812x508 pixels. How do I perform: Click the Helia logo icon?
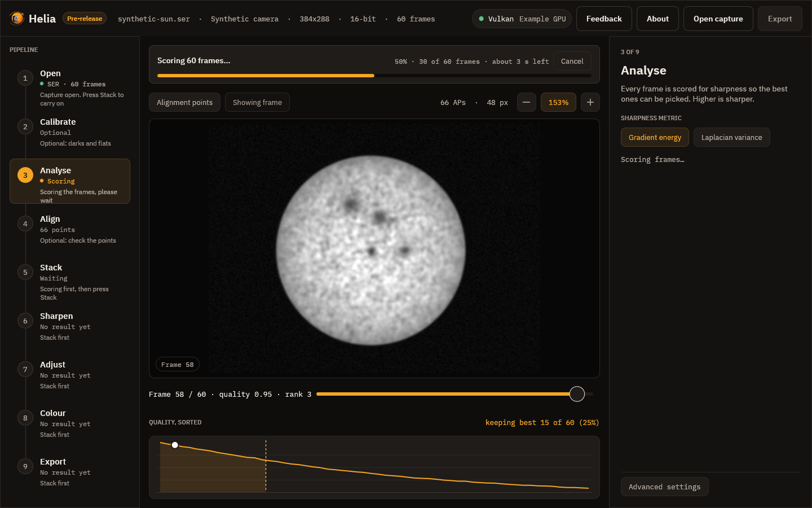[x=17, y=19]
